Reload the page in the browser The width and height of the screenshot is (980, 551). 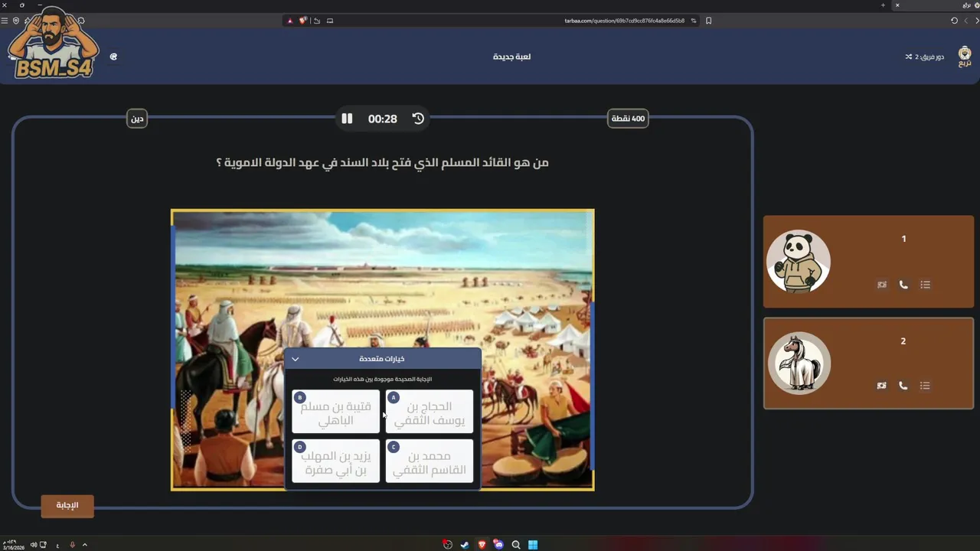coord(954,21)
